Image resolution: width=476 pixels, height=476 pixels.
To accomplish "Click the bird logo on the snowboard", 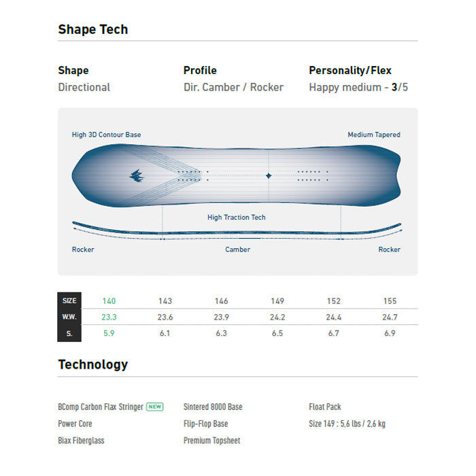I will [137, 175].
